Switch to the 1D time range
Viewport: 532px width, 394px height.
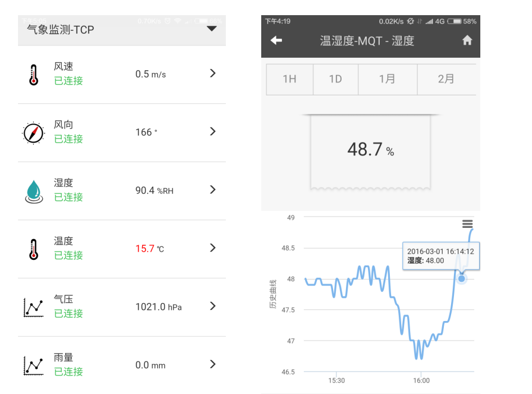[335, 79]
